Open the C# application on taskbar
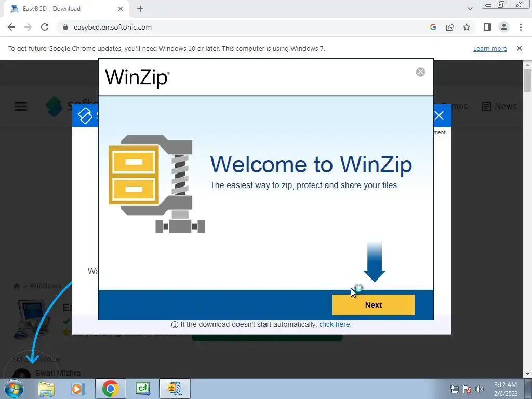 tap(142, 389)
